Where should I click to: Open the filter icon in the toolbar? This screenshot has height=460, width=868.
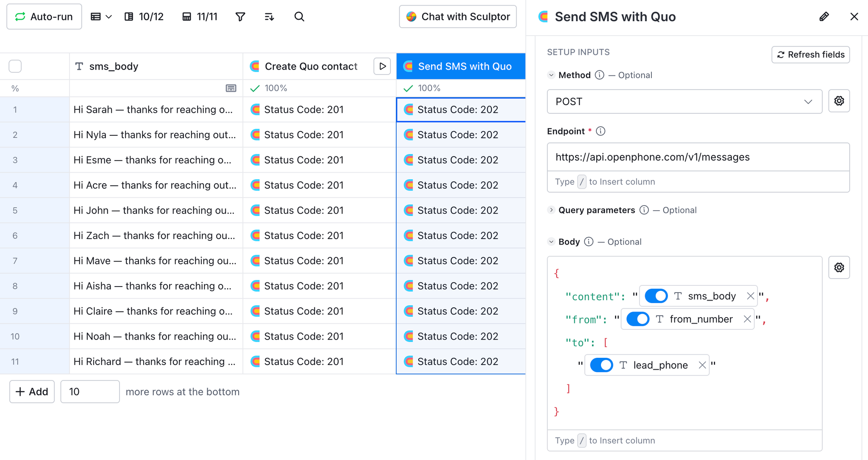pos(240,17)
